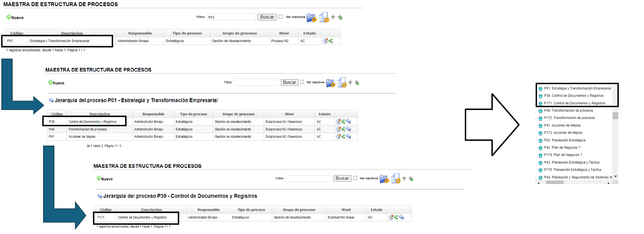Click edit icon in the P01 row
Image resolution: width=644 pixels, height=234 pixels.
pos(325,41)
